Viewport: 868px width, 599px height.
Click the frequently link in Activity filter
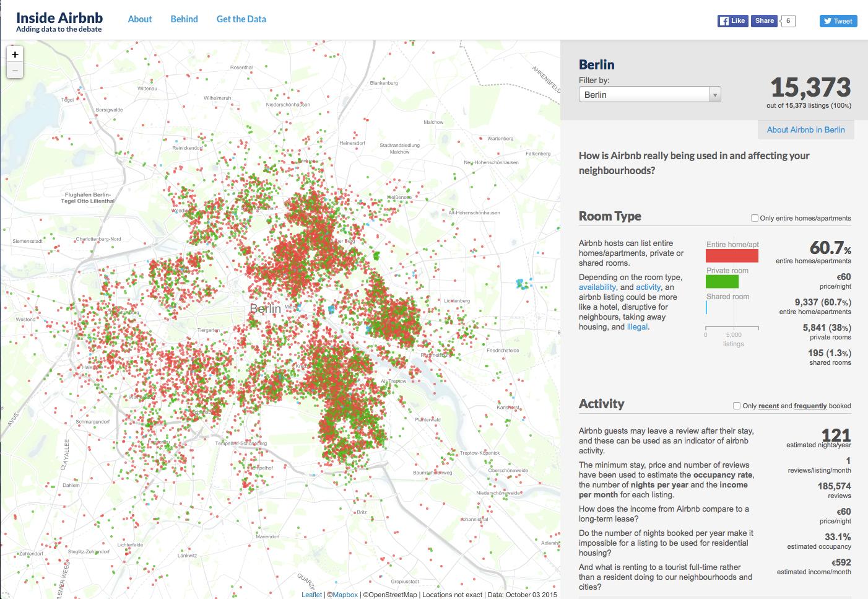point(810,406)
